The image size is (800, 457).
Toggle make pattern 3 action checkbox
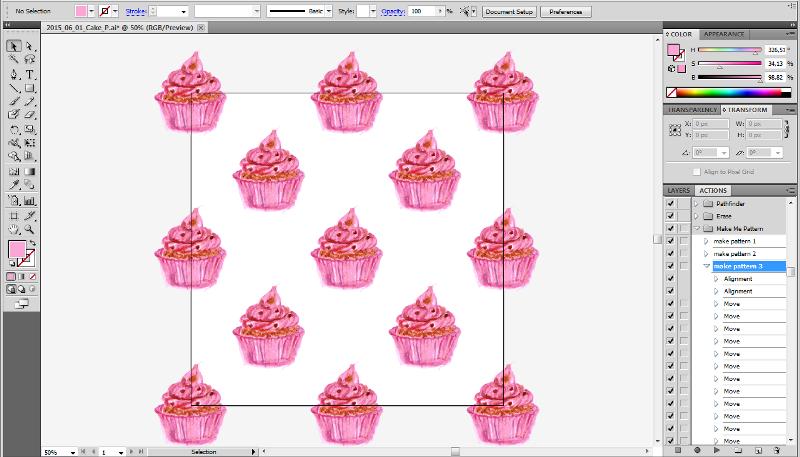click(x=670, y=266)
